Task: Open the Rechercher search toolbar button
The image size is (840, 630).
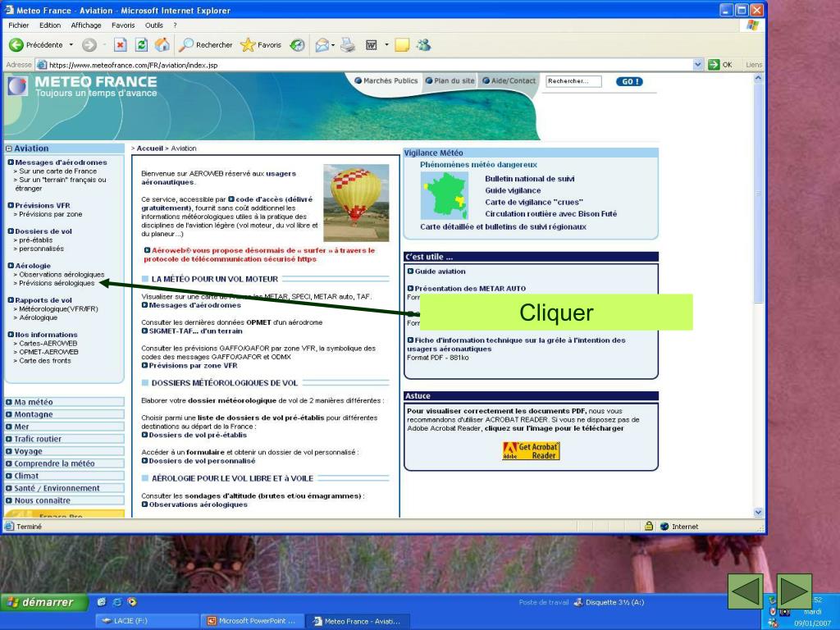Action: 206,45
